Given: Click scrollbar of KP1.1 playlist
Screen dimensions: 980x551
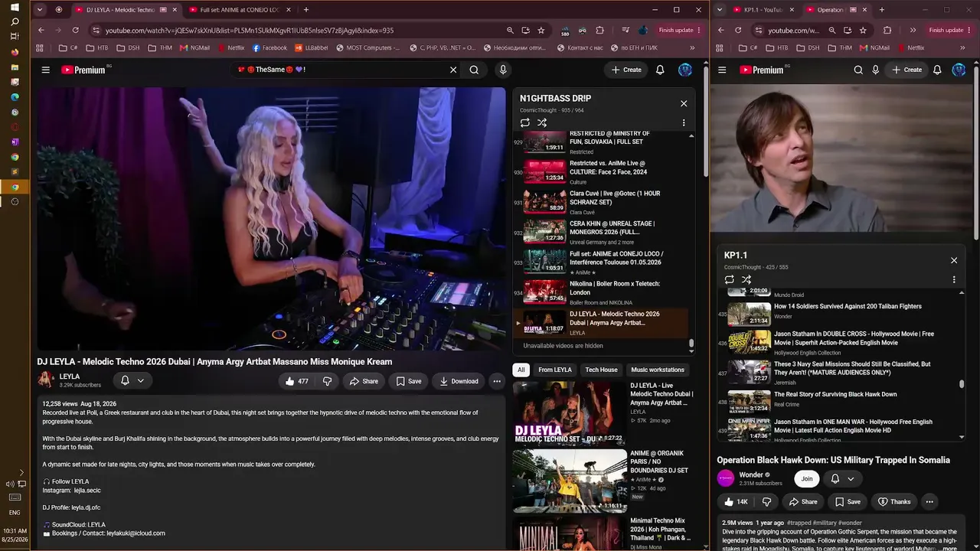Looking at the screenshot, I should point(962,384).
